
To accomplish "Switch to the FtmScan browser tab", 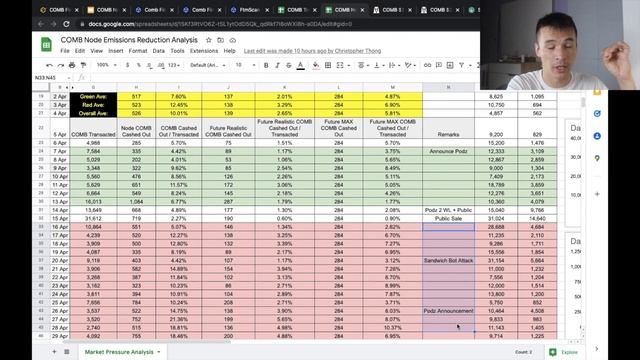I will pos(250,10).
